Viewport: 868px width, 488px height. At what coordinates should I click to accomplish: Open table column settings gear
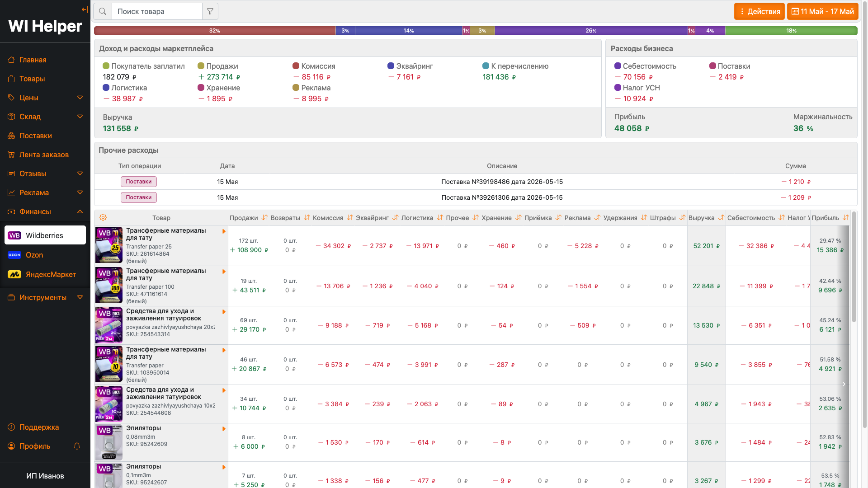pyautogui.click(x=103, y=217)
